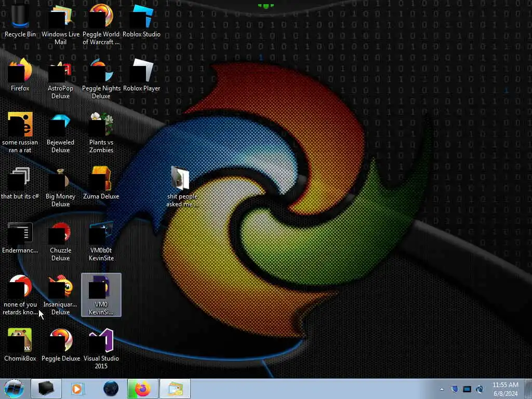
Task: Select the Endermanc... desktop icon
Action: [20, 237]
